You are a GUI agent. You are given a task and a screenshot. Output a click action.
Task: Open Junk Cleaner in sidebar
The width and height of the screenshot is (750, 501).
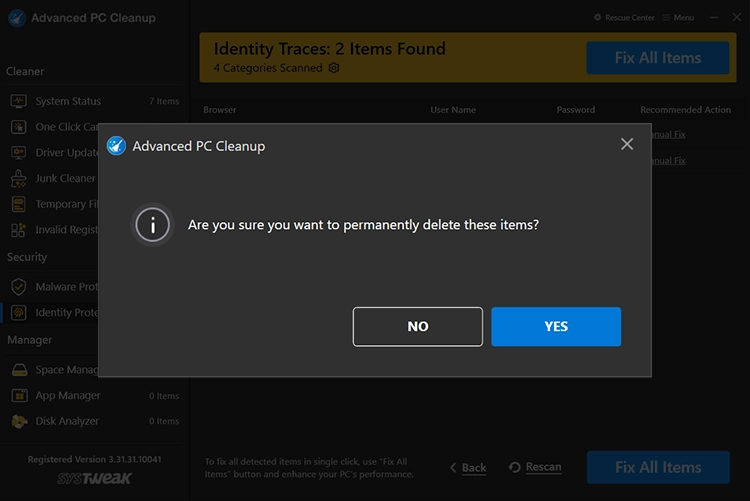click(52, 178)
